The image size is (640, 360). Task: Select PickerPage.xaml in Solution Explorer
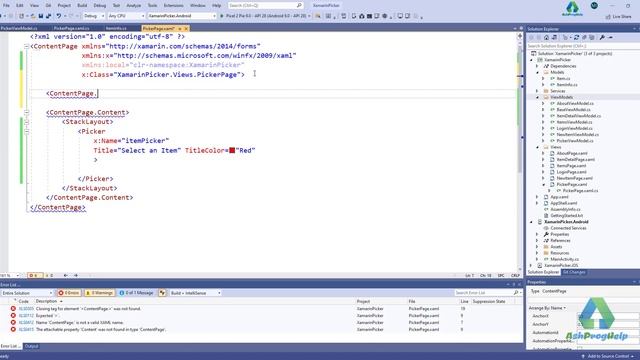(572, 184)
